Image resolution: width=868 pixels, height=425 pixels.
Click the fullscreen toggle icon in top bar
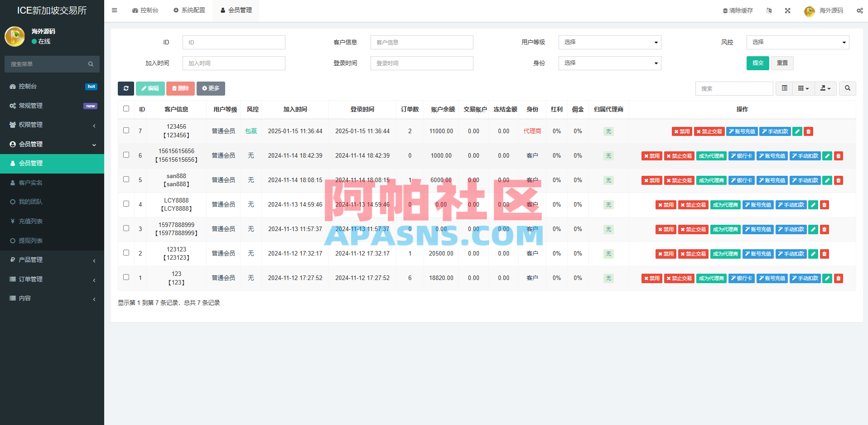pos(788,10)
